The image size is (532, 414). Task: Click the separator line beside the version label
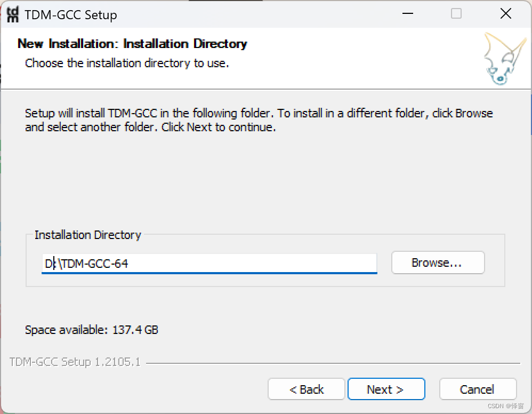[x=331, y=363]
